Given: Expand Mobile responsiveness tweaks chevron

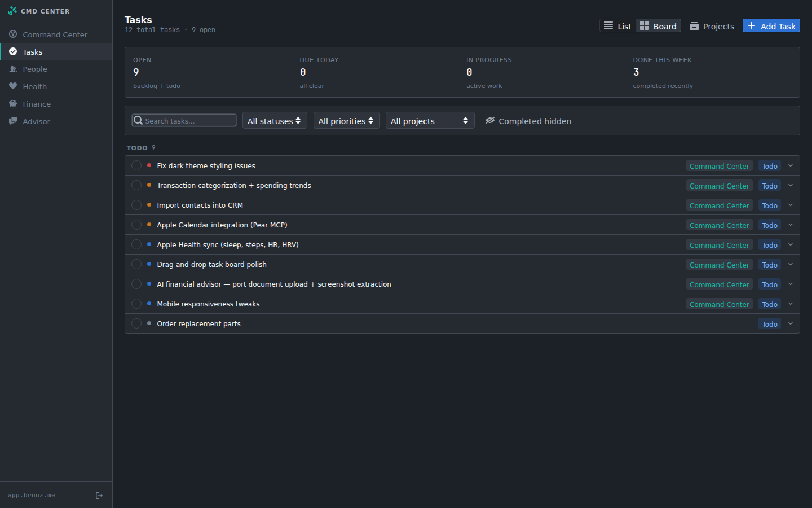Looking at the screenshot, I should tap(791, 304).
